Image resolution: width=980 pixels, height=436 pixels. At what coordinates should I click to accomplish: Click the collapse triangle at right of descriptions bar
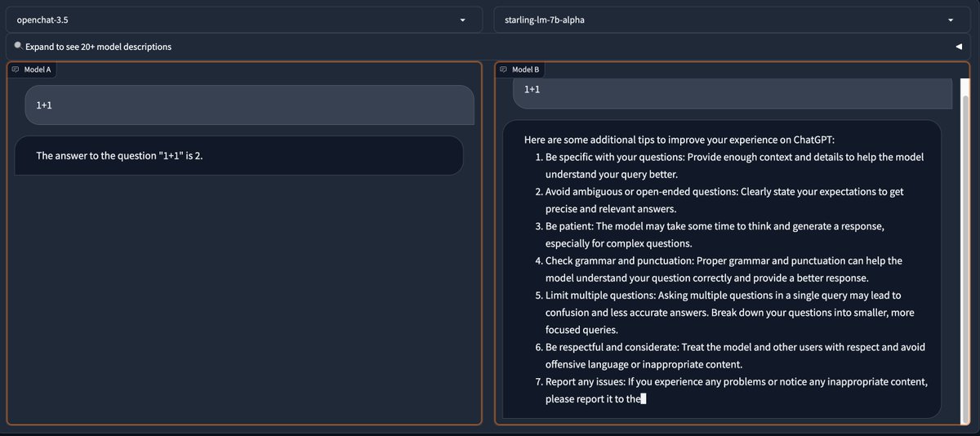click(x=959, y=47)
